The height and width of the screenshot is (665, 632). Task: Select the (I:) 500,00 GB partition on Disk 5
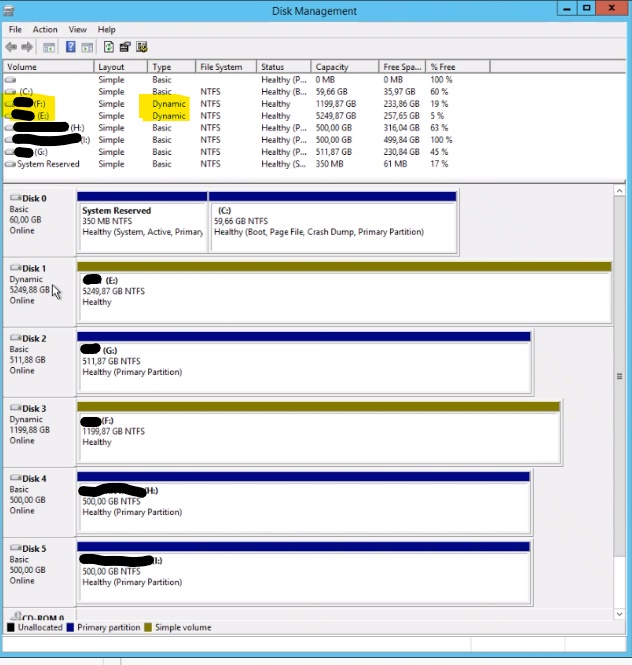(304, 573)
